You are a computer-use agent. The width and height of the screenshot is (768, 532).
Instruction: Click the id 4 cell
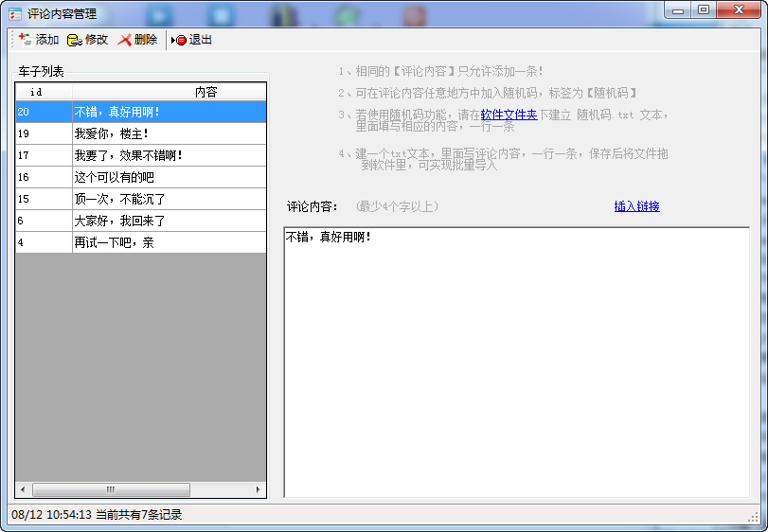45,242
